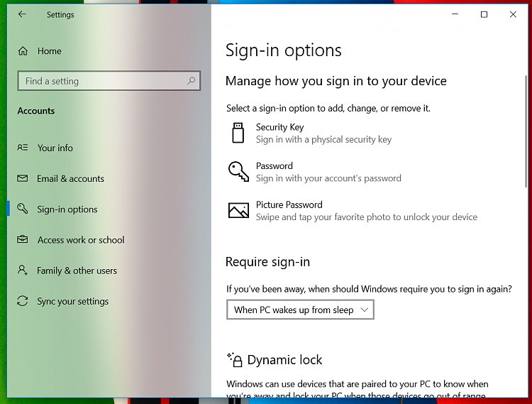Click the Security Key USB icon
Screen dimensions: 532x404
click(x=238, y=133)
